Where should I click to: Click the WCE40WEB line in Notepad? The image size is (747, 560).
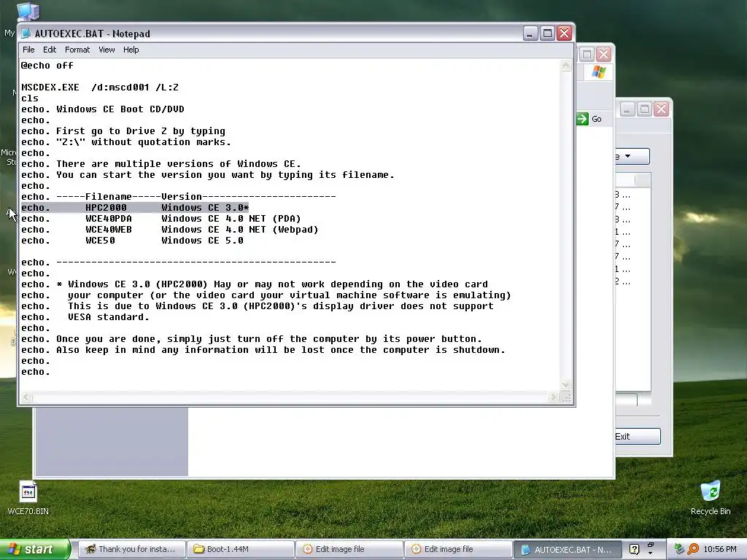[x=169, y=230]
